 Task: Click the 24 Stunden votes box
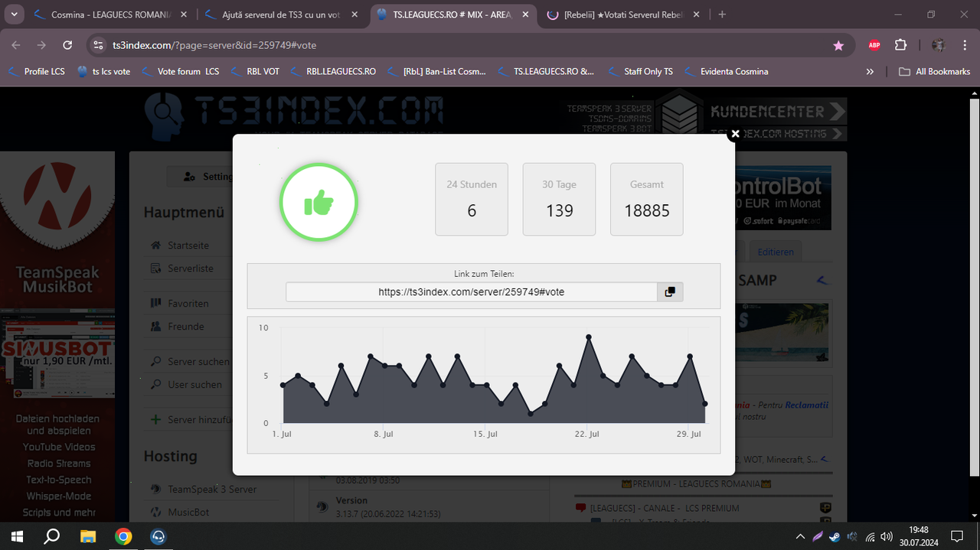(x=472, y=199)
